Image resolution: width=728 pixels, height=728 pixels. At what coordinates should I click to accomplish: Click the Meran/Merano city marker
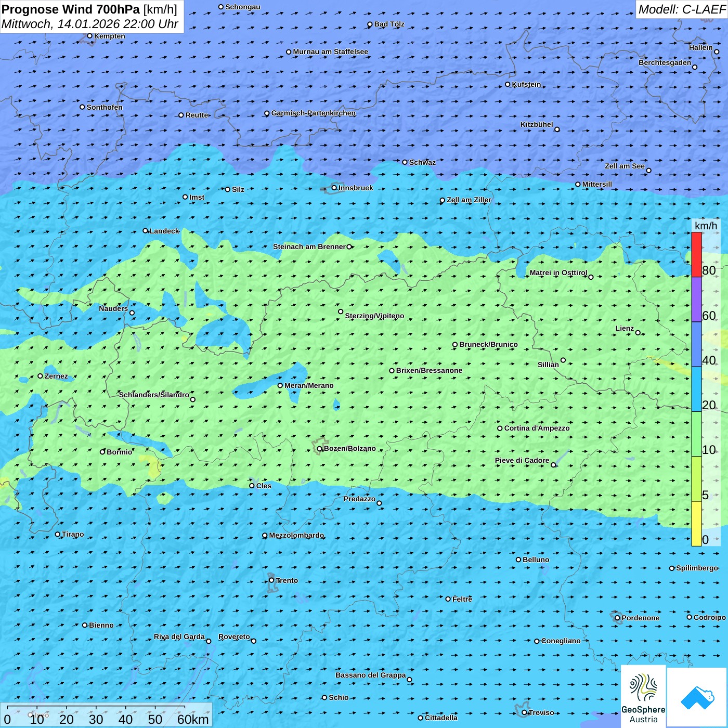[280, 385]
